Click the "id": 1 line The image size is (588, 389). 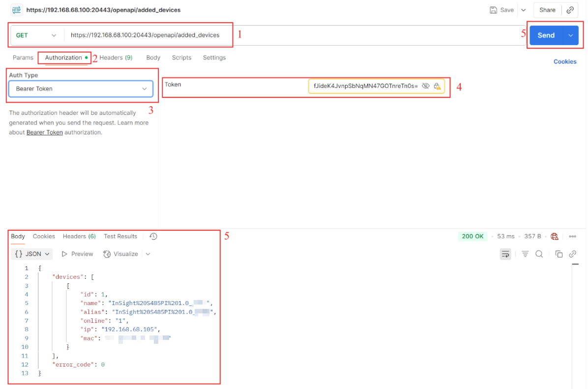(x=94, y=295)
